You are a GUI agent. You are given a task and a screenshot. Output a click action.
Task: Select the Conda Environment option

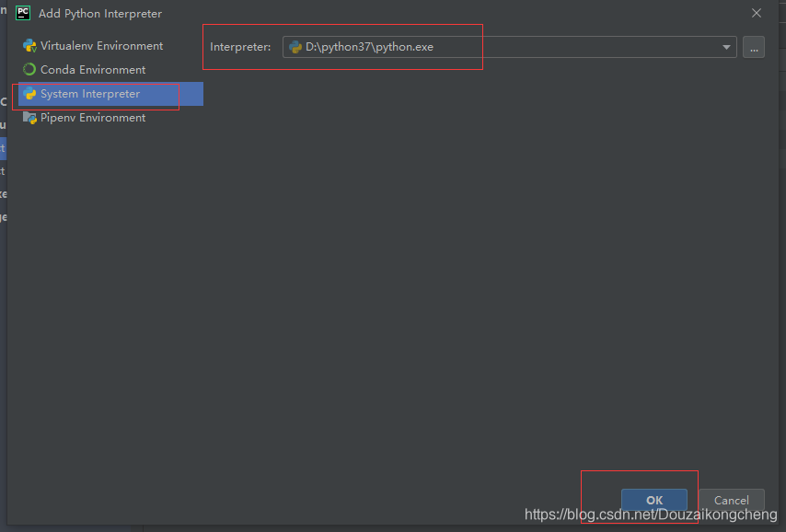click(92, 69)
